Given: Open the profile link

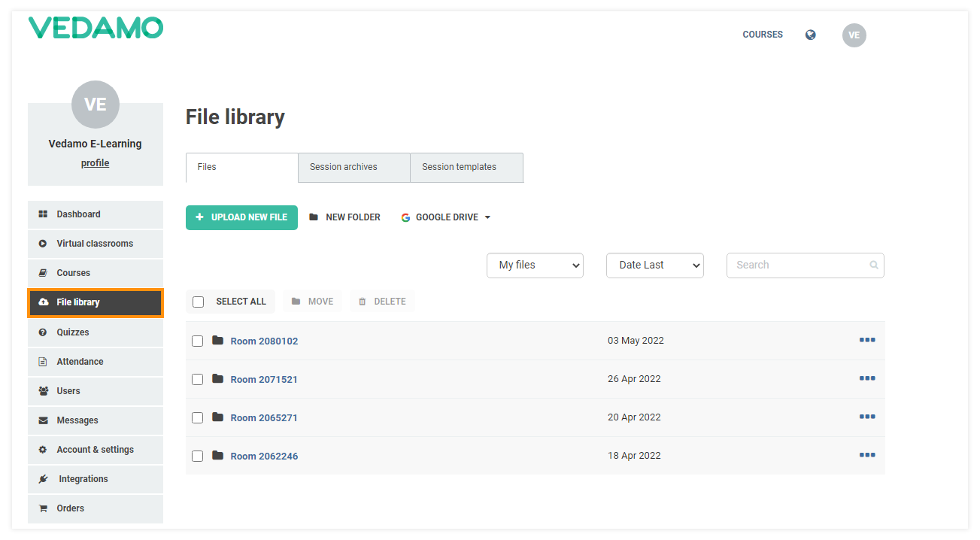Looking at the screenshot, I should point(96,163).
